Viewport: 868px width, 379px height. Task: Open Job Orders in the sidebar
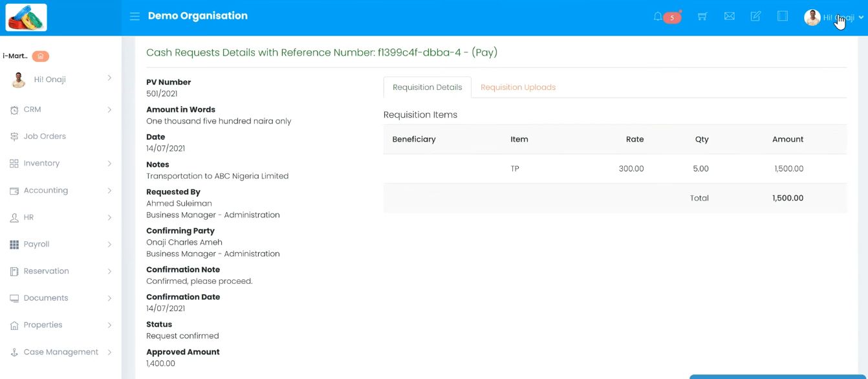[45, 136]
